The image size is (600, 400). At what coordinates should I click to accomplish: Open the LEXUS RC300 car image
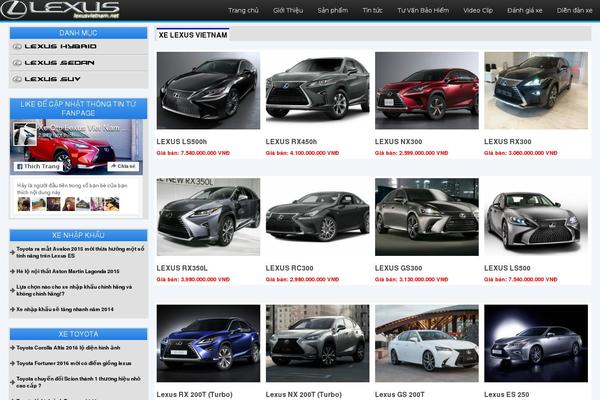(318, 217)
